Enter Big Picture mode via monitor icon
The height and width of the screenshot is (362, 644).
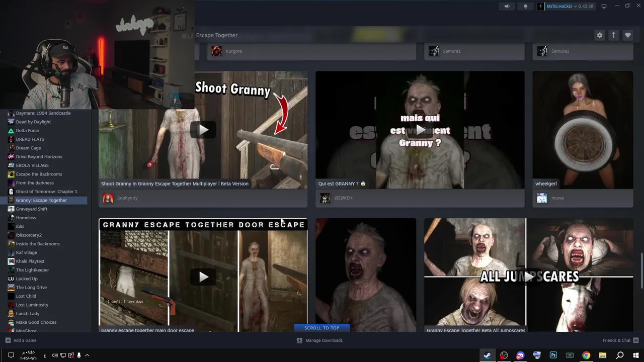pos(604,6)
